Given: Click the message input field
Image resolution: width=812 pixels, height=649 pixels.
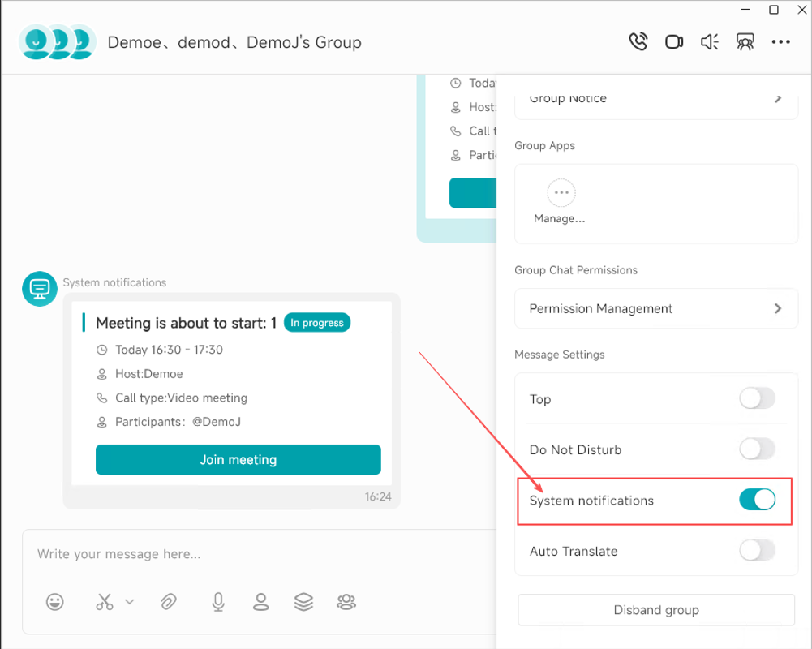Looking at the screenshot, I should 259,554.
